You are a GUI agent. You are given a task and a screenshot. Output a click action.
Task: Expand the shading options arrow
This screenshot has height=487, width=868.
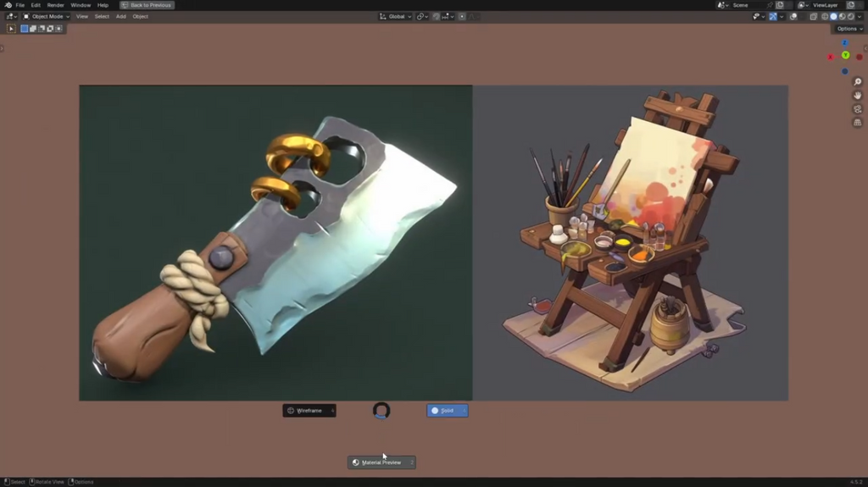click(x=860, y=17)
